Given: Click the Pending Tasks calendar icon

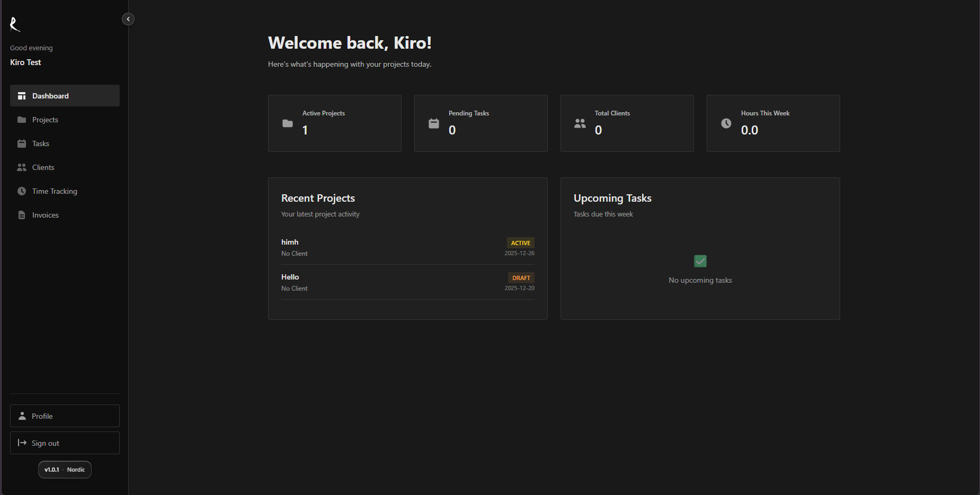Looking at the screenshot, I should 434,123.
